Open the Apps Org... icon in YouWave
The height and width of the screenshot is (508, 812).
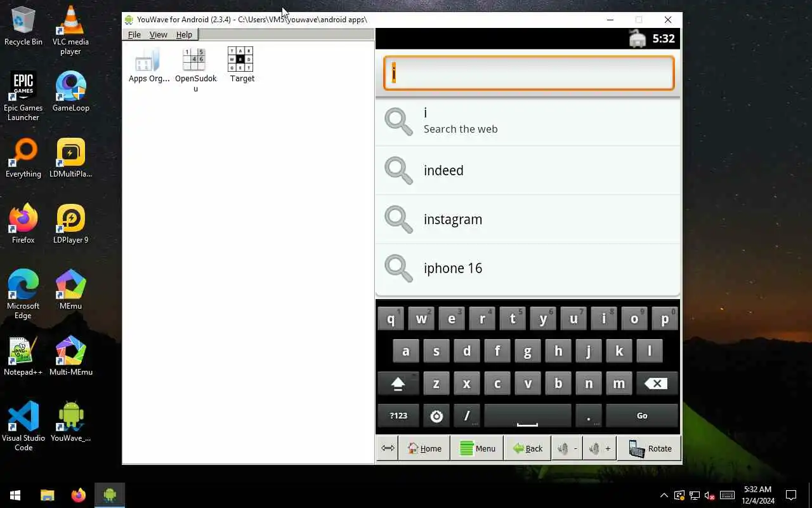click(149, 65)
